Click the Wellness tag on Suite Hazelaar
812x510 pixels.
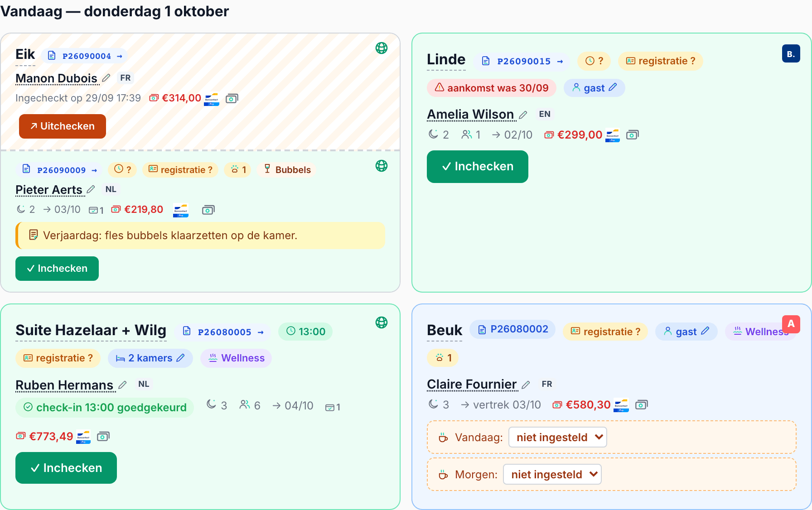coord(236,358)
